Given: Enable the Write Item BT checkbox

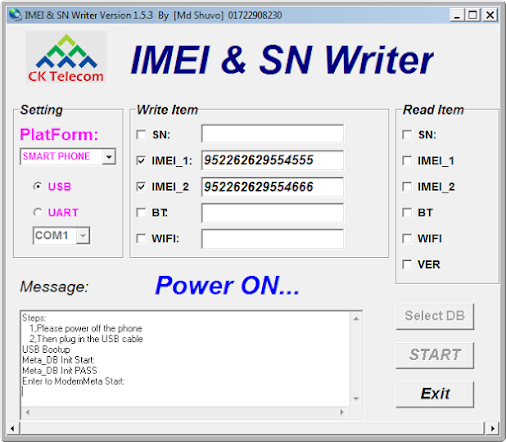Looking at the screenshot, I should pos(141,213).
